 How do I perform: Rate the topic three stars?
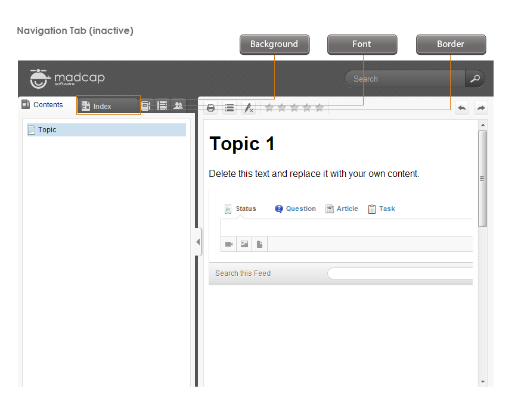[294, 108]
